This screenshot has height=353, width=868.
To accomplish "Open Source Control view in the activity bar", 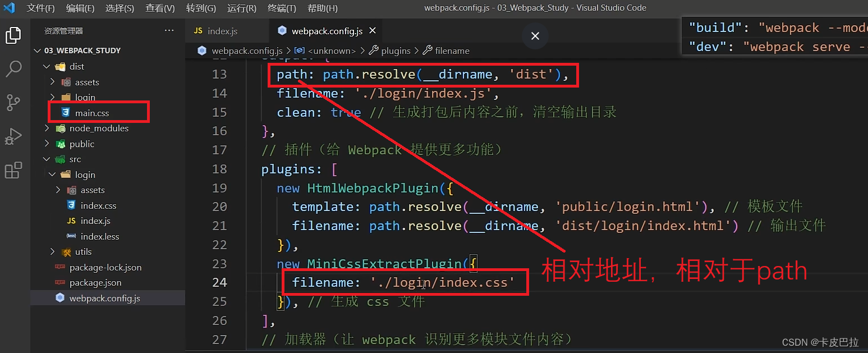I will tap(13, 103).
